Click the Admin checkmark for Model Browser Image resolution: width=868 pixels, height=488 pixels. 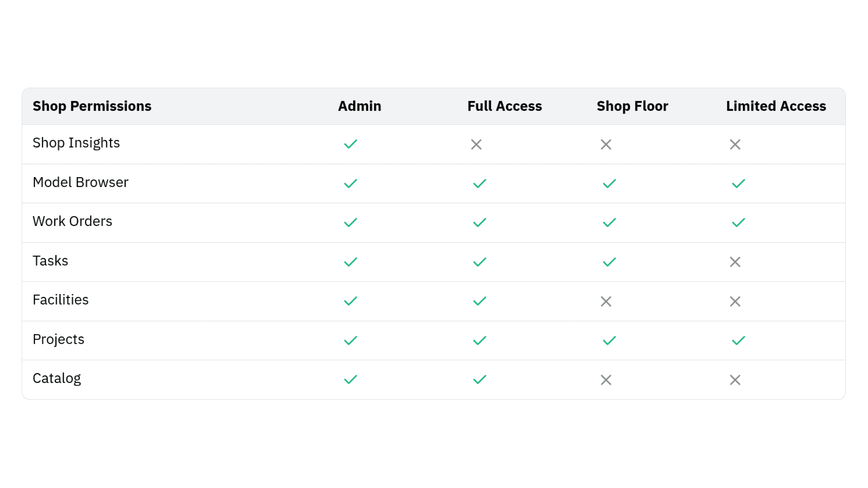(350, 183)
